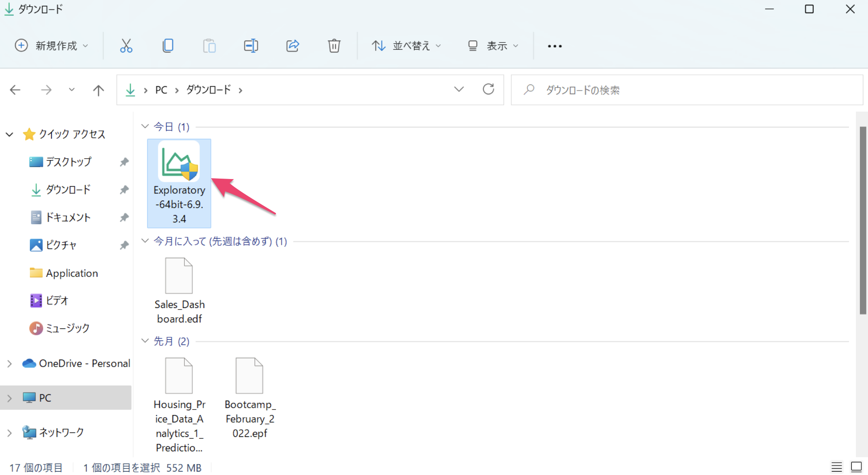Select the Bootcamp_February_2022.epf file

click(249, 398)
